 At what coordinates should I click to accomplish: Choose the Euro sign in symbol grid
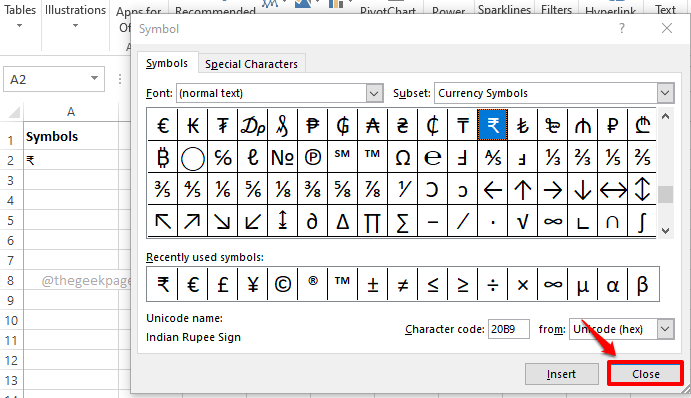pyautogui.click(x=163, y=125)
